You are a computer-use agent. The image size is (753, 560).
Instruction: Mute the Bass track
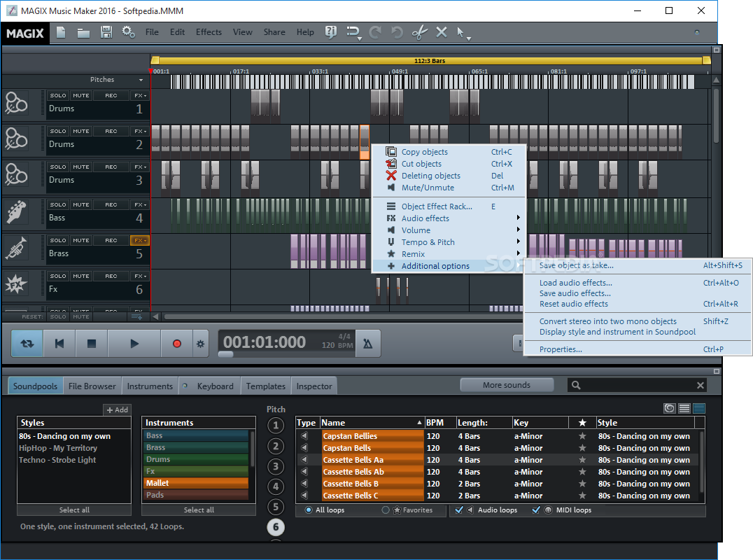[81, 204]
